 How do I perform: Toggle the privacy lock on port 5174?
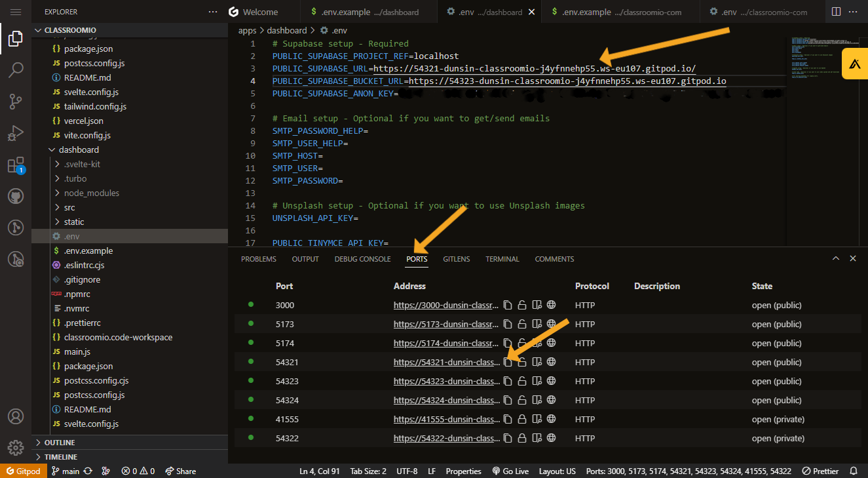(x=522, y=342)
